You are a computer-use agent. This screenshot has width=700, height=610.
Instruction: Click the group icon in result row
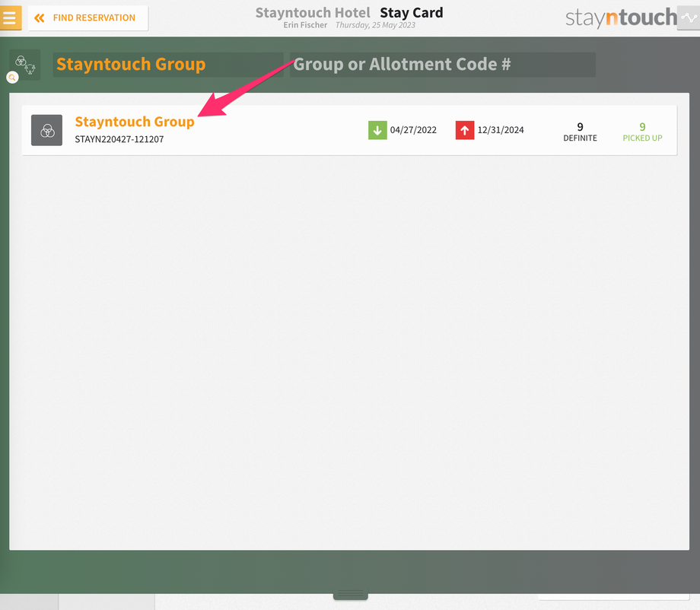pyautogui.click(x=47, y=130)
